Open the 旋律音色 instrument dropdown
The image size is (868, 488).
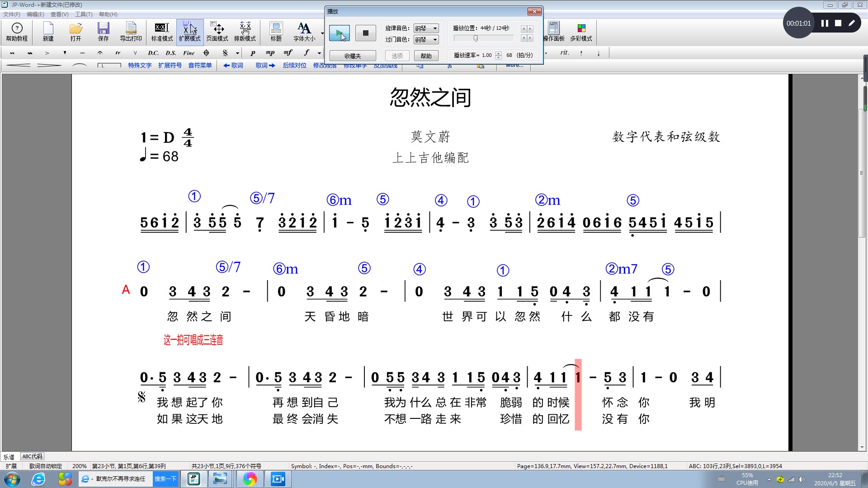point(426,28)
